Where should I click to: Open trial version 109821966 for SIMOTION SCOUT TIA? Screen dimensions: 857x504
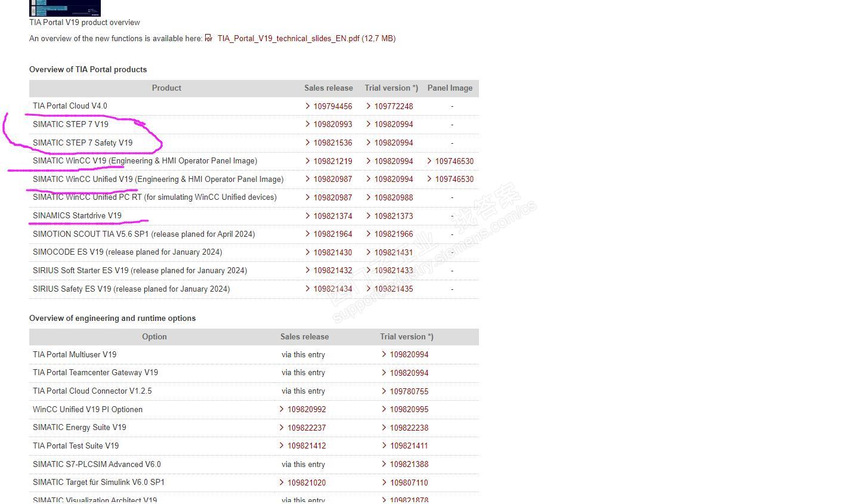[394, 234]
